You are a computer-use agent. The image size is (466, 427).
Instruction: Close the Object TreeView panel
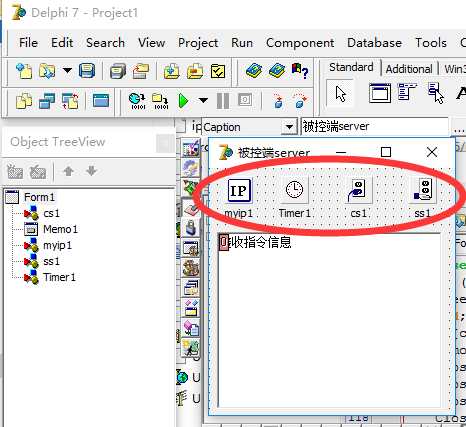pos(165,144)
